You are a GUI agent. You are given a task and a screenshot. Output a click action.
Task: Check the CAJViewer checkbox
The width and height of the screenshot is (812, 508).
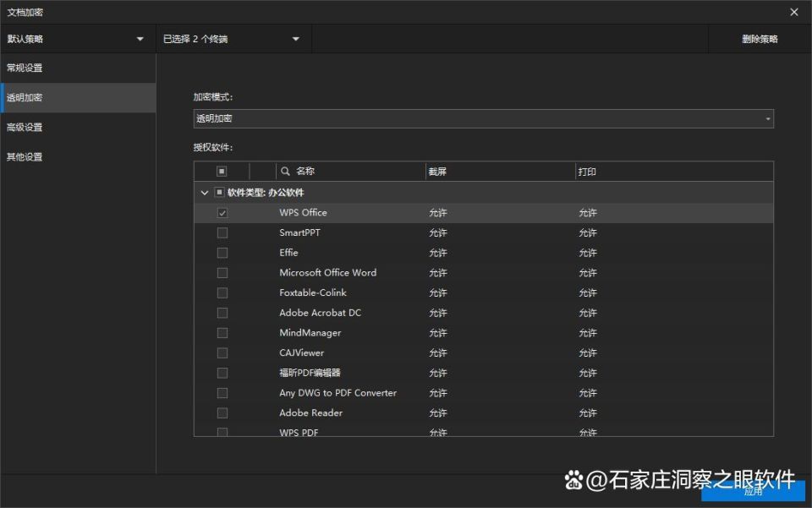(222, 352)
